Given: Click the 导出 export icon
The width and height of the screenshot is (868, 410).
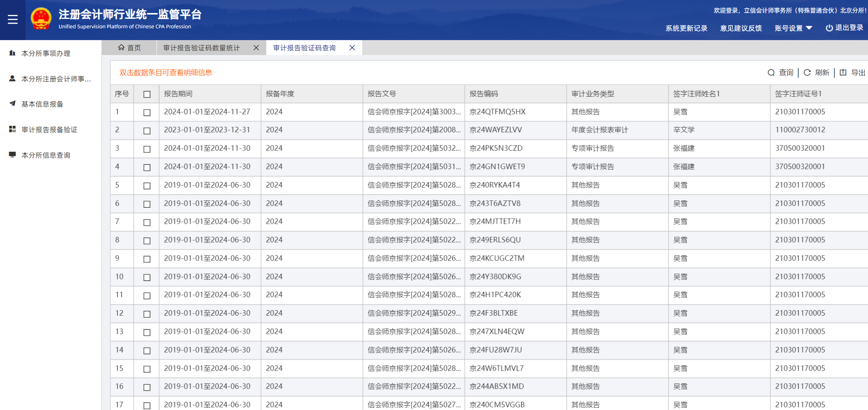Looking at the screenshot, I should (x=843, y=73).
